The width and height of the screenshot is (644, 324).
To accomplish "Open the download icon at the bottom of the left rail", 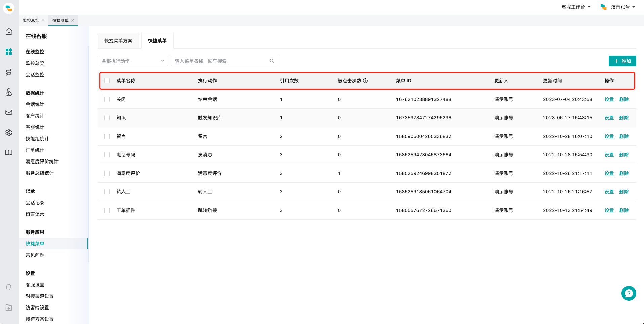I will [9, 308].
